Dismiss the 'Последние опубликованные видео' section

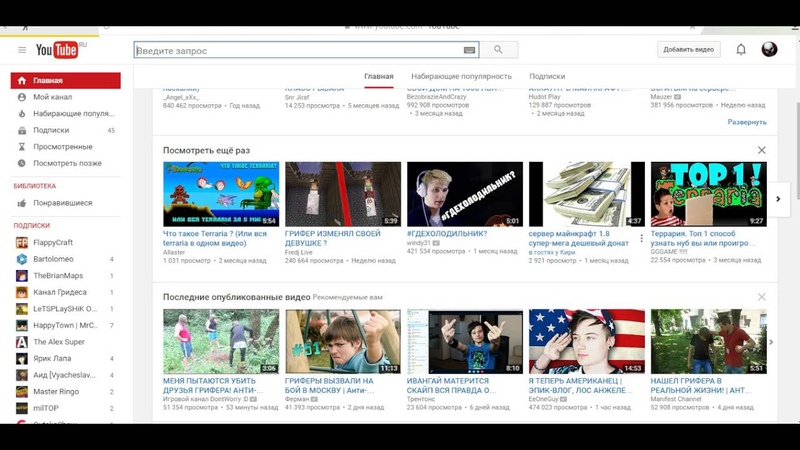761,297
